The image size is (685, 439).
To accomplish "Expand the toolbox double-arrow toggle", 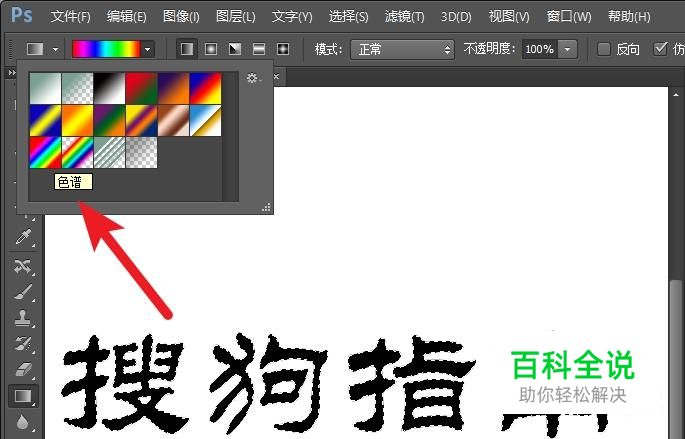I will (x=11, y=73).
